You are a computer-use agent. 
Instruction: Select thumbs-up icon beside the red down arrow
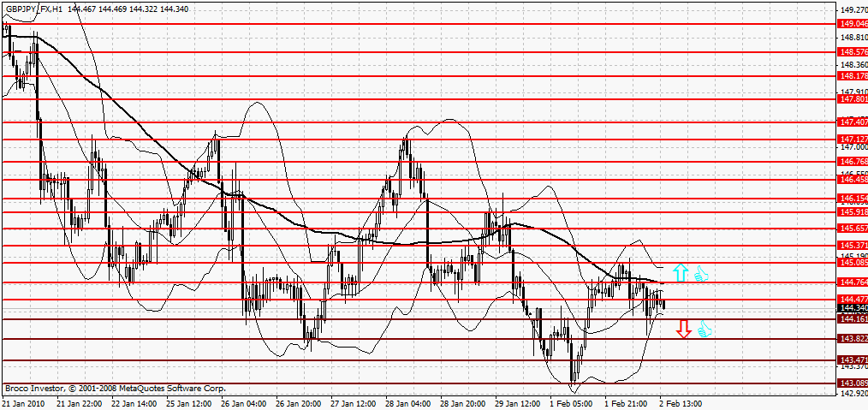click(x=705, y=330)
